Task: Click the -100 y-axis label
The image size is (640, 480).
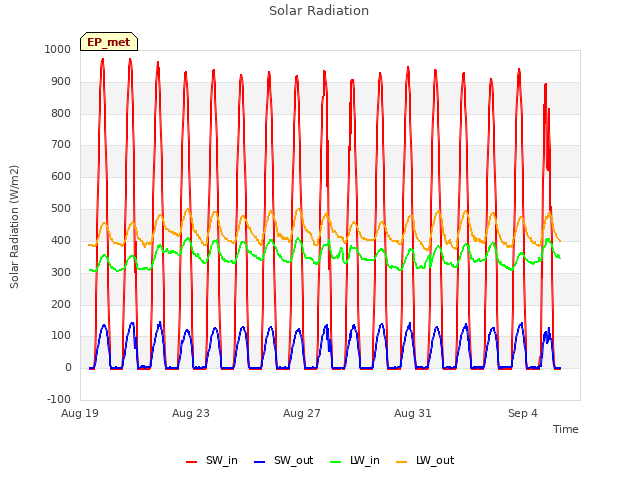Action: tap(59, 399)
